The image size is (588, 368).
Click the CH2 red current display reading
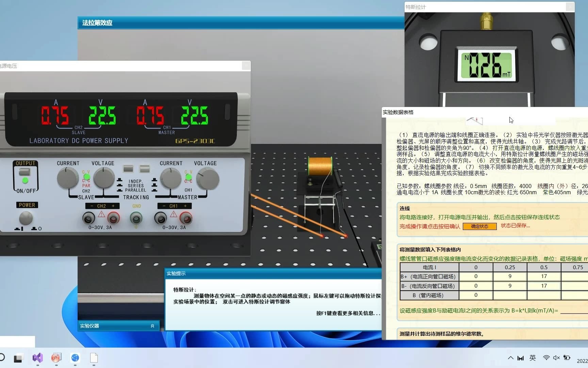tap(55, 116)
